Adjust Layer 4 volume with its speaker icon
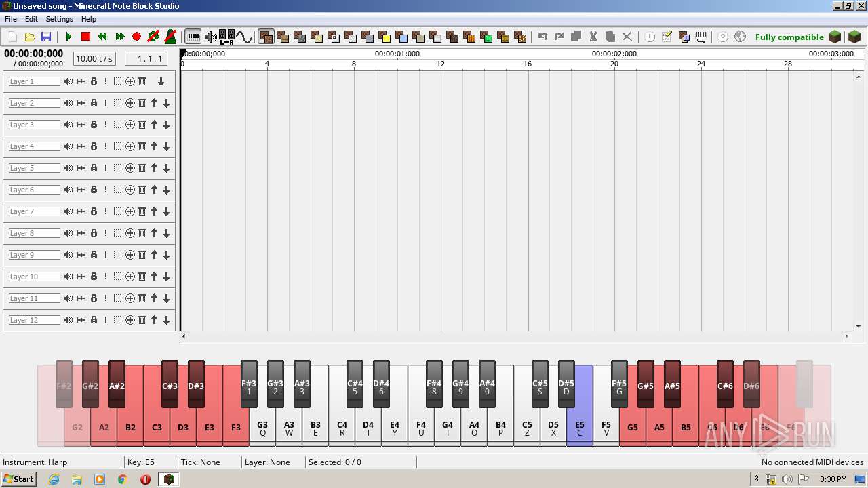The height and width of the screenshot is (488, 868). pyautogui.click(x=68, y=146)
